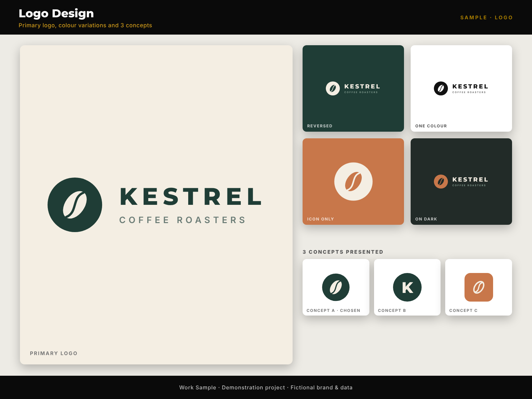Click the PRIMARY LOGO caption

[x=54, y=353]
